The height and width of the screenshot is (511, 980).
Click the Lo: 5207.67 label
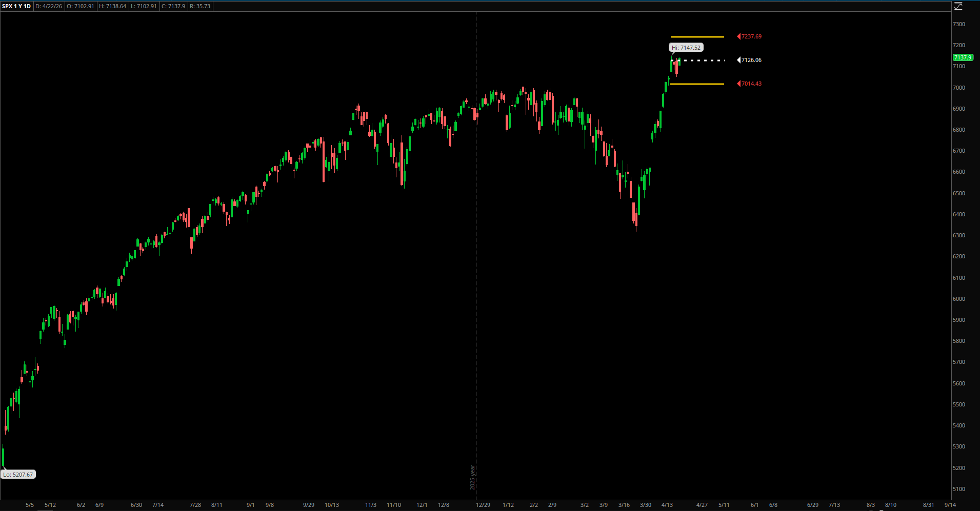[17, 474]
